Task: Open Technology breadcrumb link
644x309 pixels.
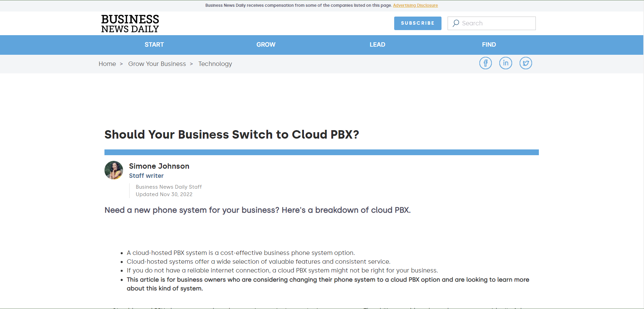Action: click(215, 64)
